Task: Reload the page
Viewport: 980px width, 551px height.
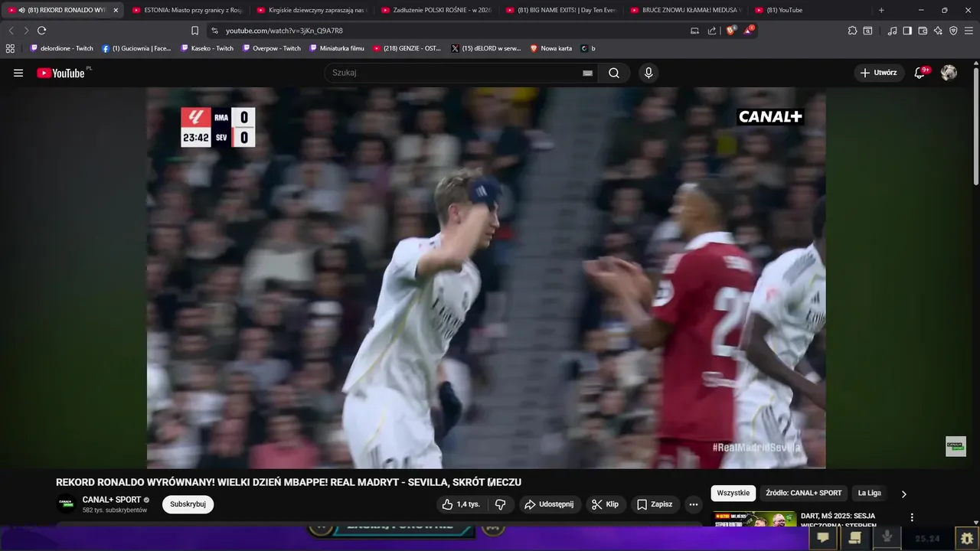Action: [x=41, y=31]
